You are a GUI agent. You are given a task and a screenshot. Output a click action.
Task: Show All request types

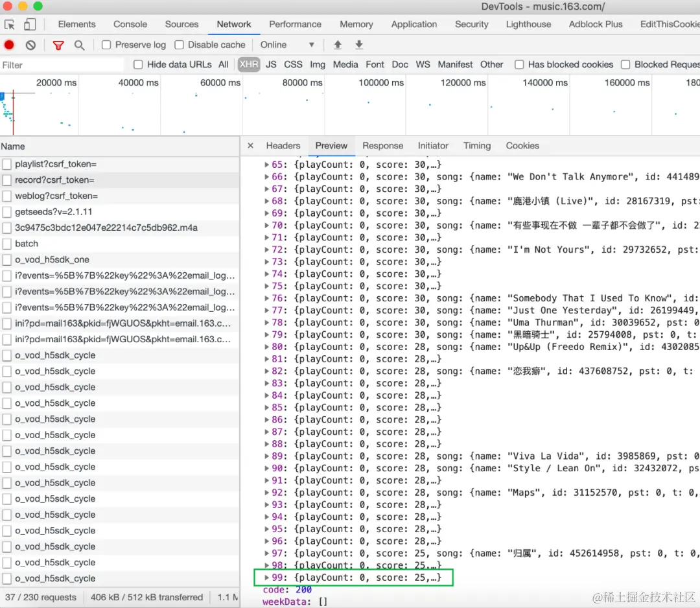point(223,64)
